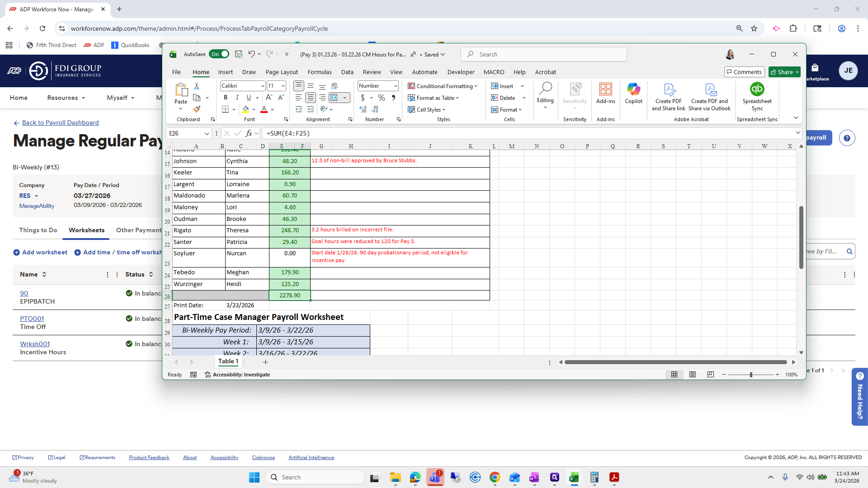
Task: Click the Merge & Center icon
Action: pyautogui.click(x=335, y=98)
